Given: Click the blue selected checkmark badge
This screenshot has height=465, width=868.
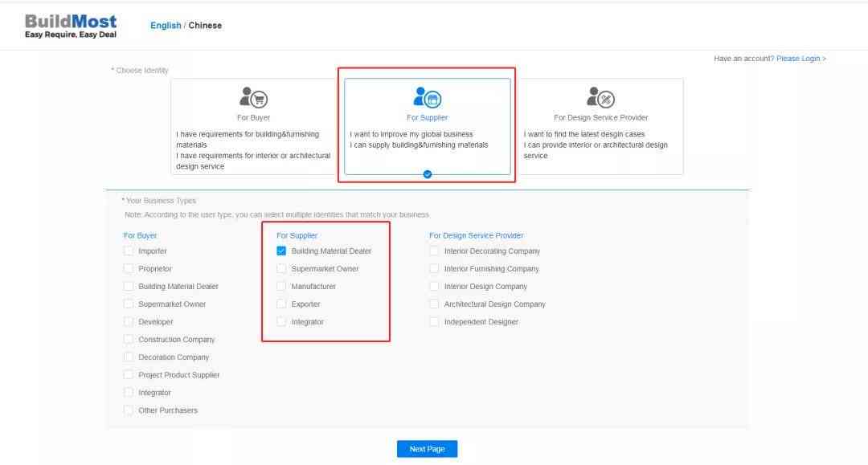Looking at the screenshot, I should pos(428,174).
